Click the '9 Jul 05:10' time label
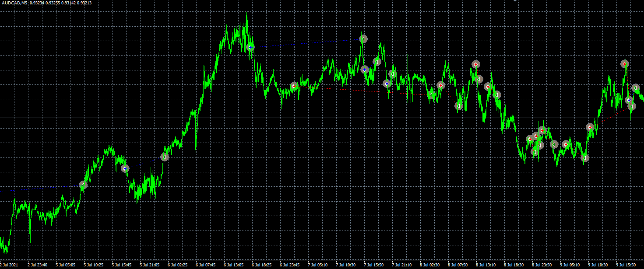The width and height of the screenshot is (644, 269). tap(570, 265)
